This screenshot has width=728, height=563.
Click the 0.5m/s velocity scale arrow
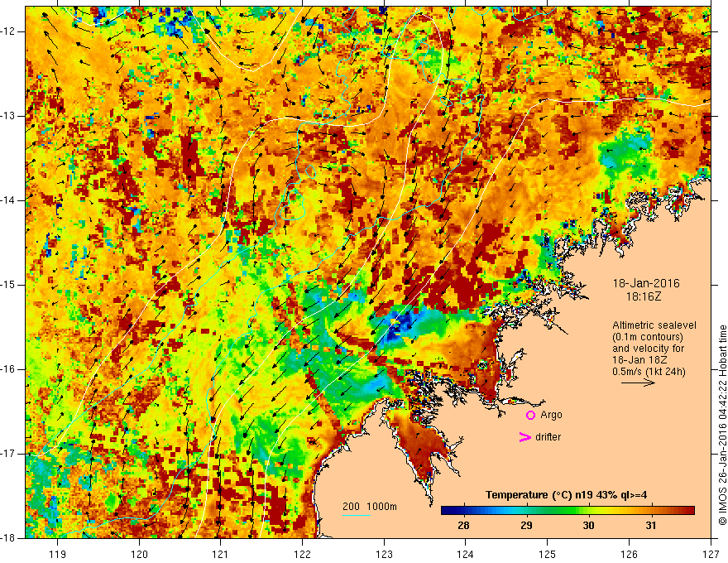638,383
